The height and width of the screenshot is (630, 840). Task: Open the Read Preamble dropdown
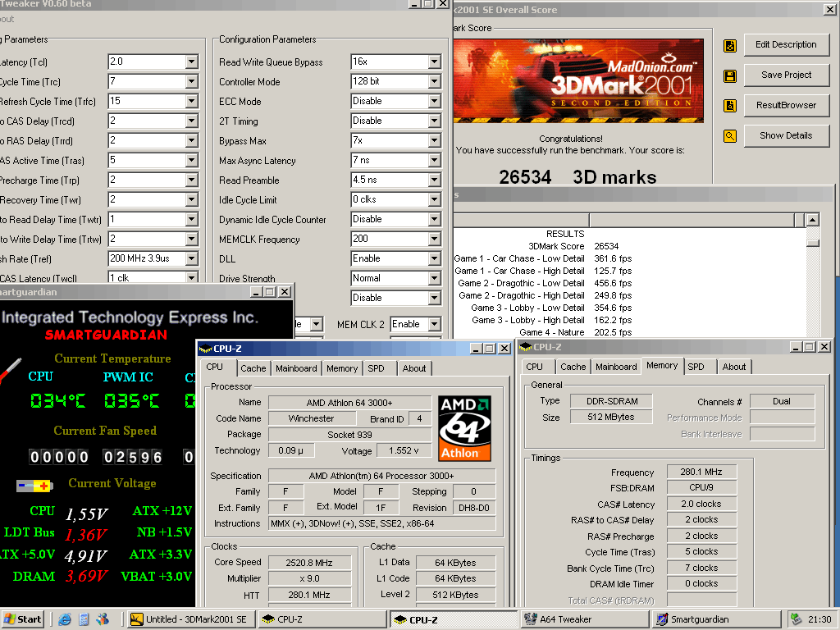[435, 180]
